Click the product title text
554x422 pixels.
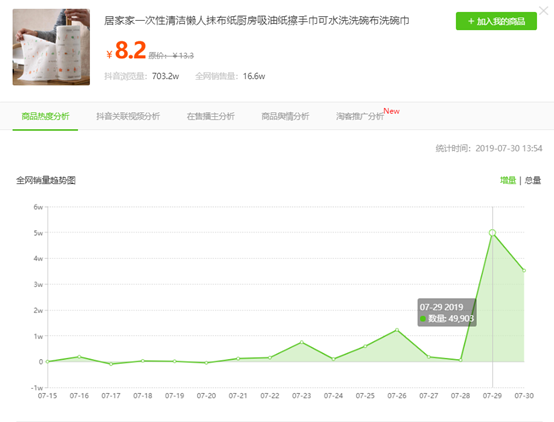(x=257, y=20)
